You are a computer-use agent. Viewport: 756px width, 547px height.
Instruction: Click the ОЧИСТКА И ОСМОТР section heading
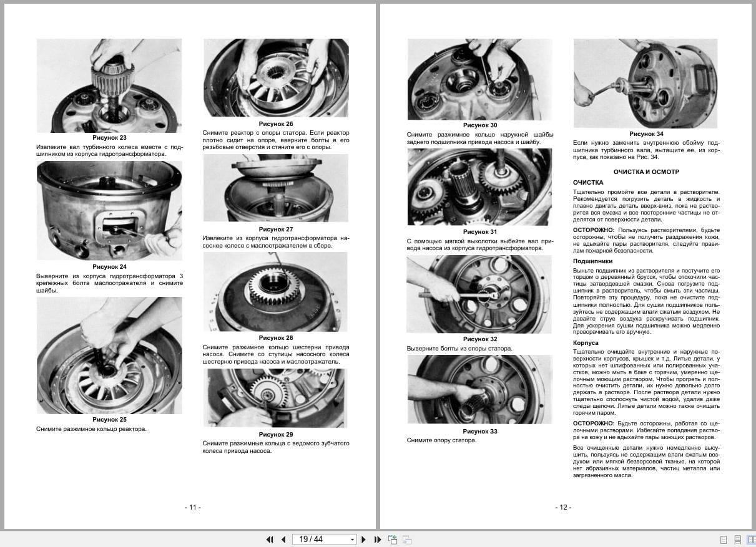pos(647,171)
